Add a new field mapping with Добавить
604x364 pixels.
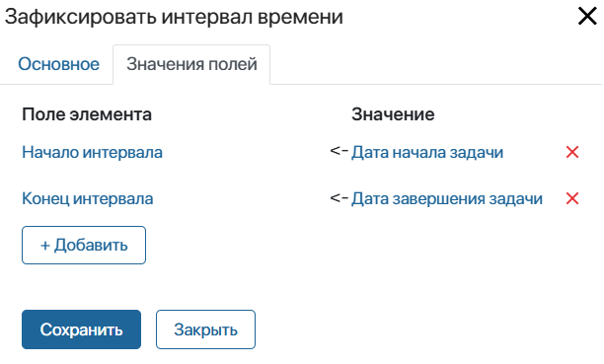pos(84,245)
